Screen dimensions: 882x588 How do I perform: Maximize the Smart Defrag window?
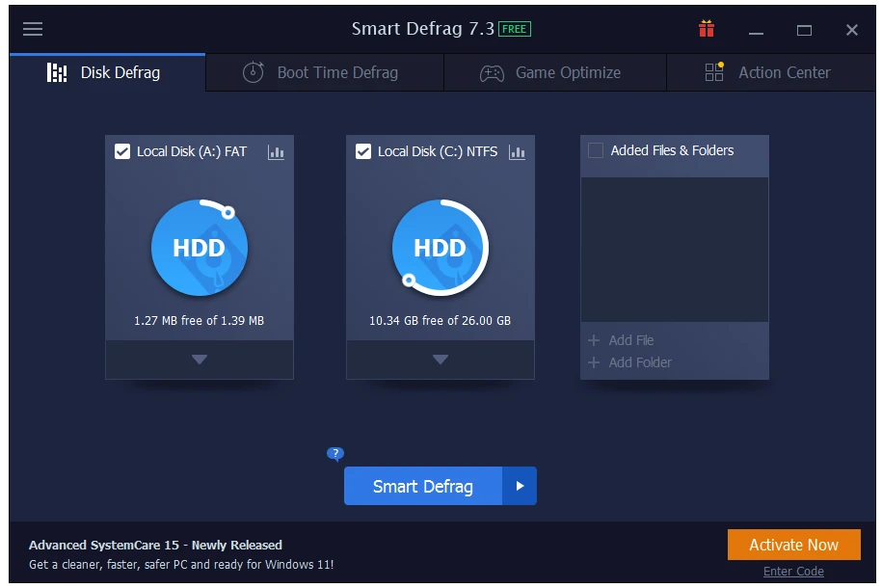point(804,30)
